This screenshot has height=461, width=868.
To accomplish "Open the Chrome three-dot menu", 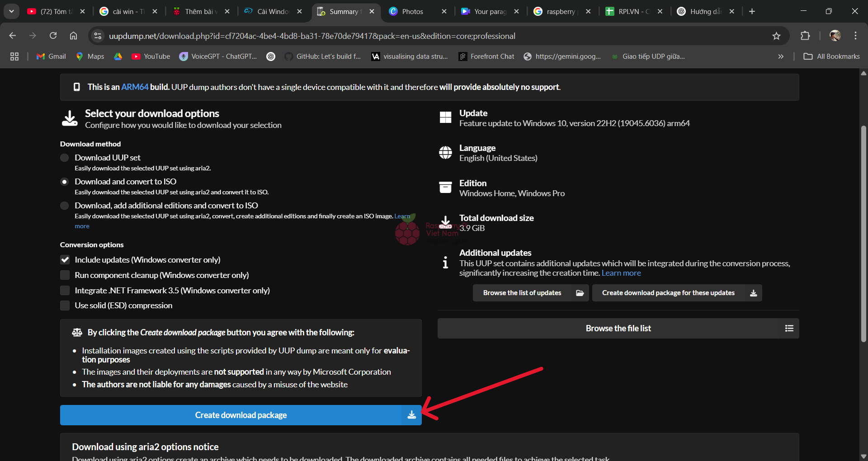I will pos(855,36).
